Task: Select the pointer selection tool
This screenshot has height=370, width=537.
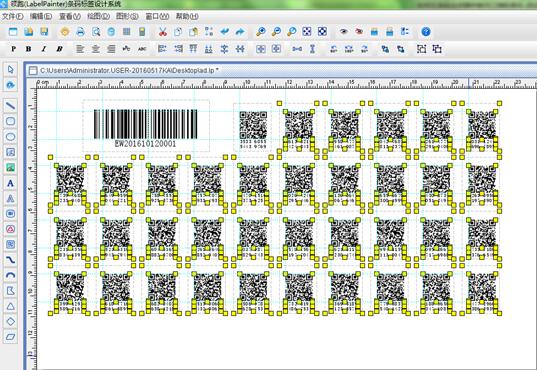Action: click(x=11, y=70)
